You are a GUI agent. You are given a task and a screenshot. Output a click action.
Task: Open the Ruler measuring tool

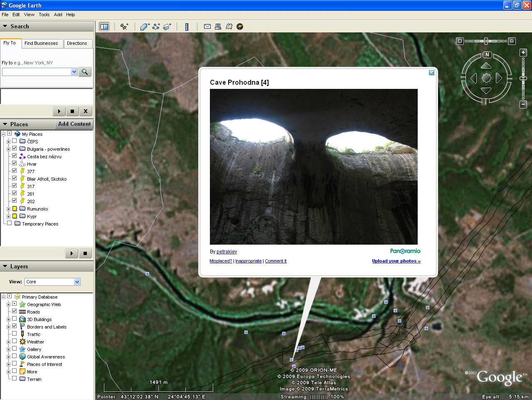click(x=187, y=27)
